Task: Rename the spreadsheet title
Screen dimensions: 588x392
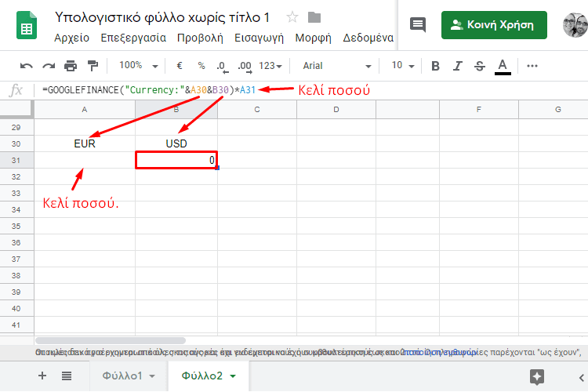Action: (162, 17)
